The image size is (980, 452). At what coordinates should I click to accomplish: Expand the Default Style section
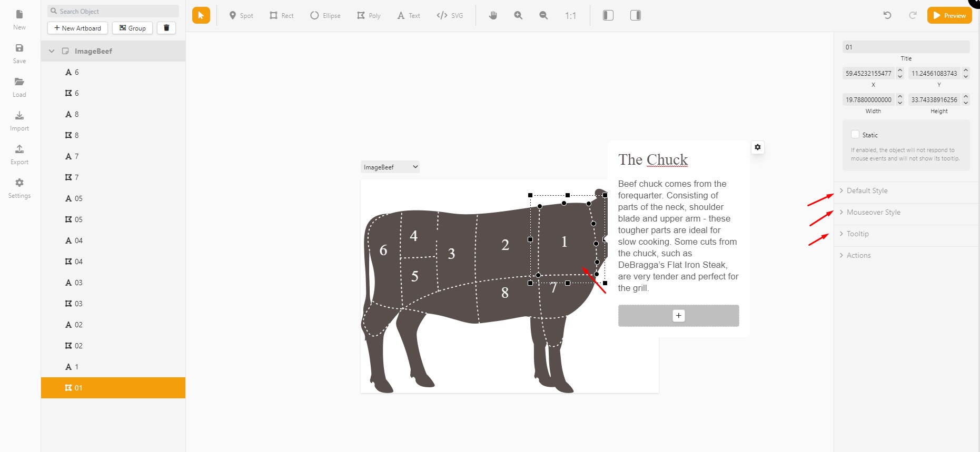pyautogui.click(x=867, y=190)
